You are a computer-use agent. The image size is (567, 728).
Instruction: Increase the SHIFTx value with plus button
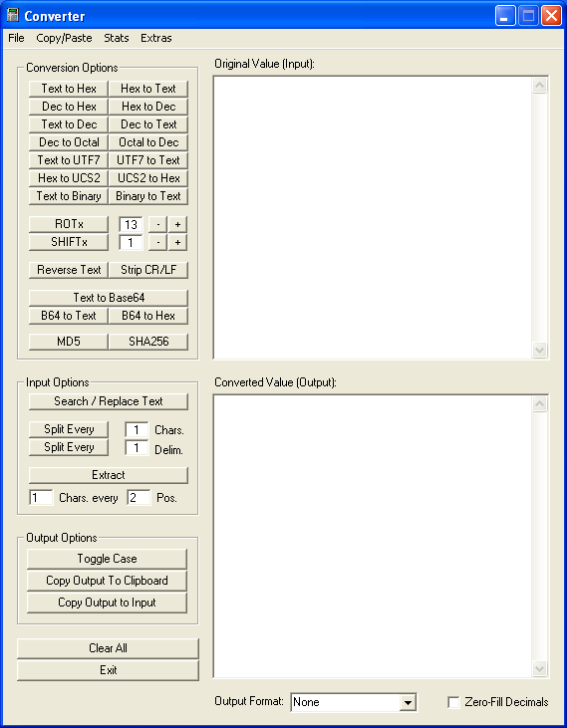point(177,242)
